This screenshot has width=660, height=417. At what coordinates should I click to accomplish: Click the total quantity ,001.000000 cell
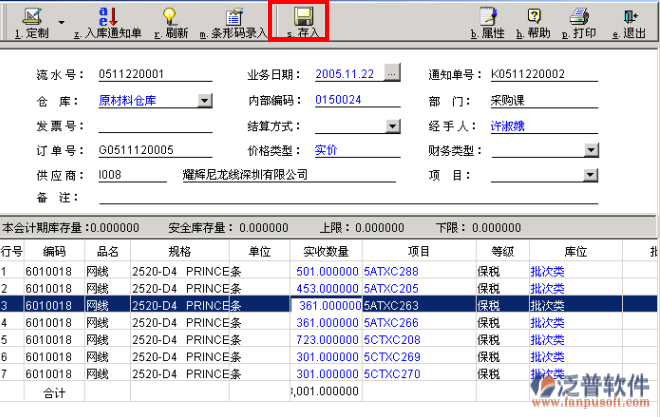(326, 391)
